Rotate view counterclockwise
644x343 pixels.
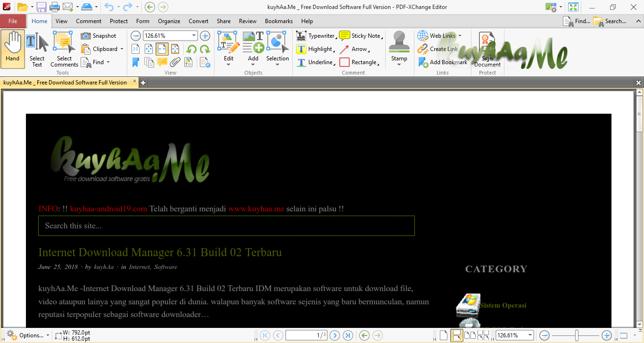pyautogui.click(x=191, y=49)
